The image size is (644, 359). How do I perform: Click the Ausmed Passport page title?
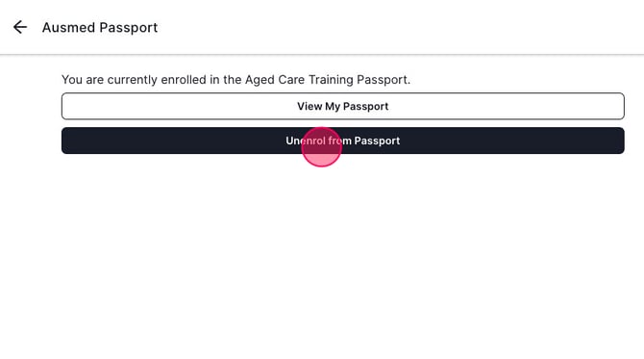(100, 28)
